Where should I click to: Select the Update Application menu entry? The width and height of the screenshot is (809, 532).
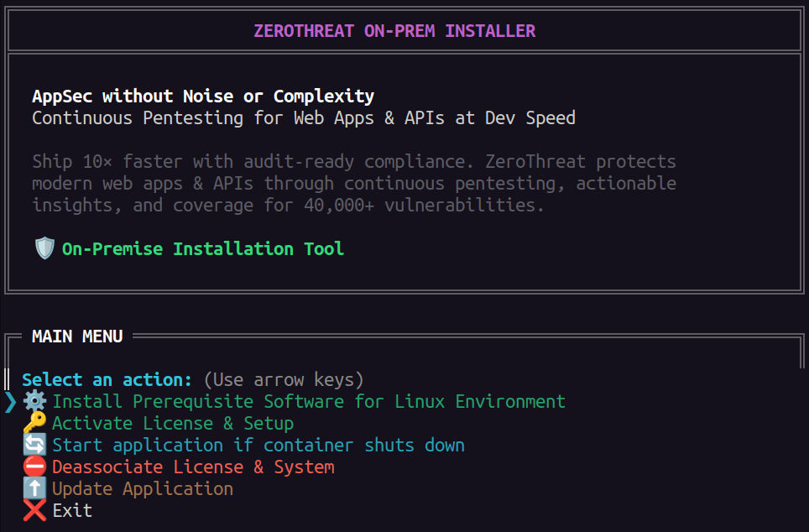(x=143, y=488)
